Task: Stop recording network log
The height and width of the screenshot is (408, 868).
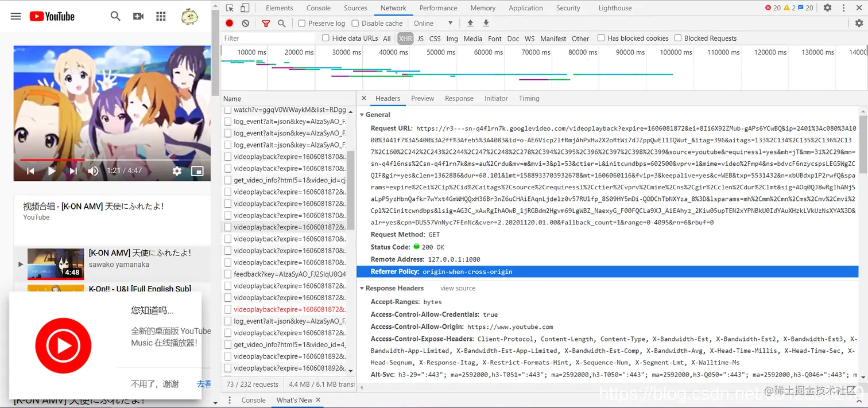Action: (230, 24)
